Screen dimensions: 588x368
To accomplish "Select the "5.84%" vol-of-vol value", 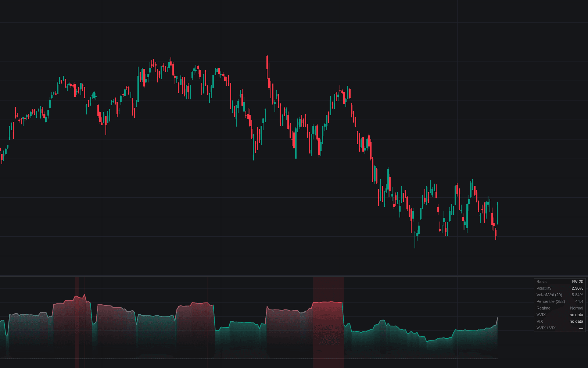I will click(577, 295).
